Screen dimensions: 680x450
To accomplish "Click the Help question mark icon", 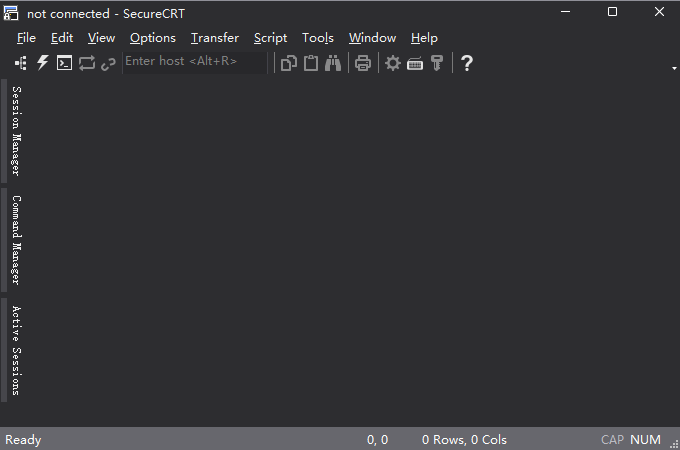I will (467, 63).
